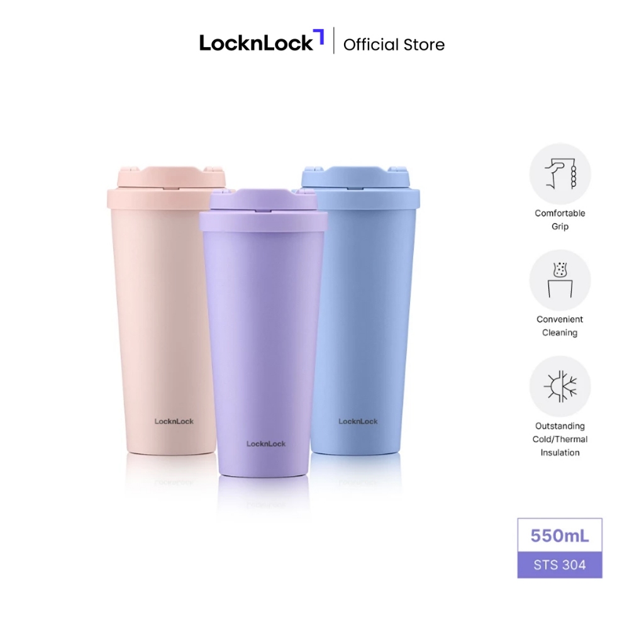Click the purple bracket mark beside LocknLock

click(x=319, y=36)
